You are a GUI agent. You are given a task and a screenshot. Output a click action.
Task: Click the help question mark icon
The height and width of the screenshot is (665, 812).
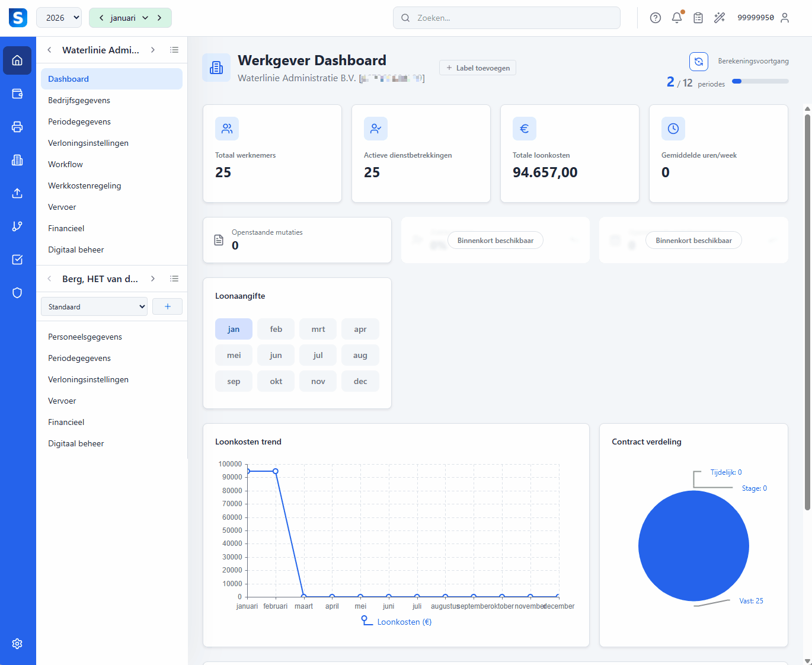pyautogui.click(x=656, y=18)
